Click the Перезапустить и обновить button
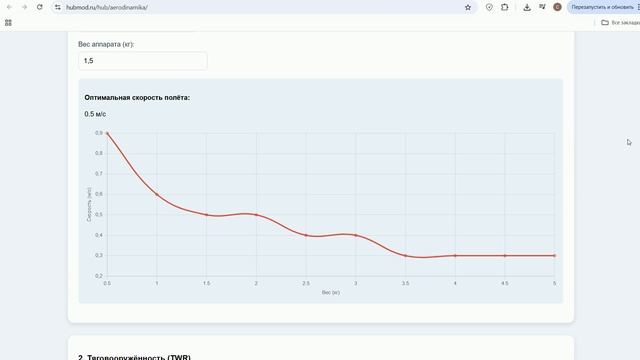Screen dimensions: 640x360 (x=602, y=7)
